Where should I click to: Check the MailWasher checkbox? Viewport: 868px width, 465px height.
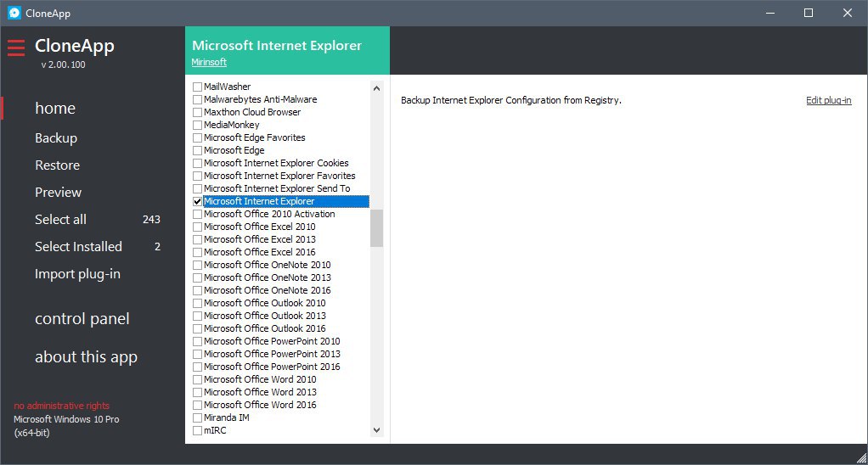click(x=197, y=87)
